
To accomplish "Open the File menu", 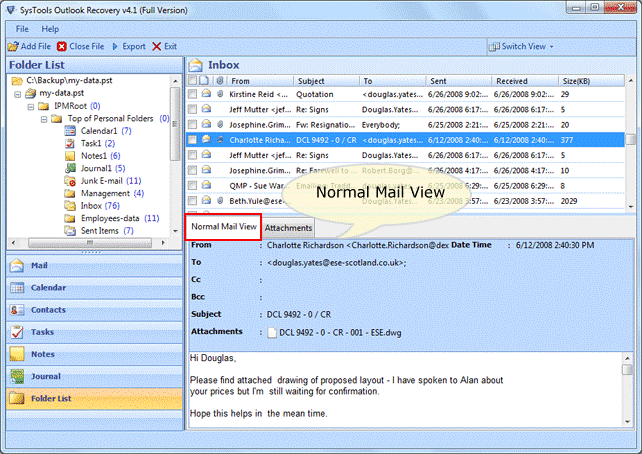I will [x=22, y=29].
